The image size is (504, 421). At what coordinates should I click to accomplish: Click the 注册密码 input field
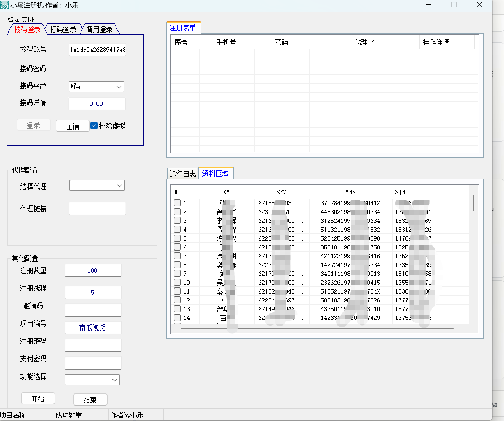click(x=93, y=345)
